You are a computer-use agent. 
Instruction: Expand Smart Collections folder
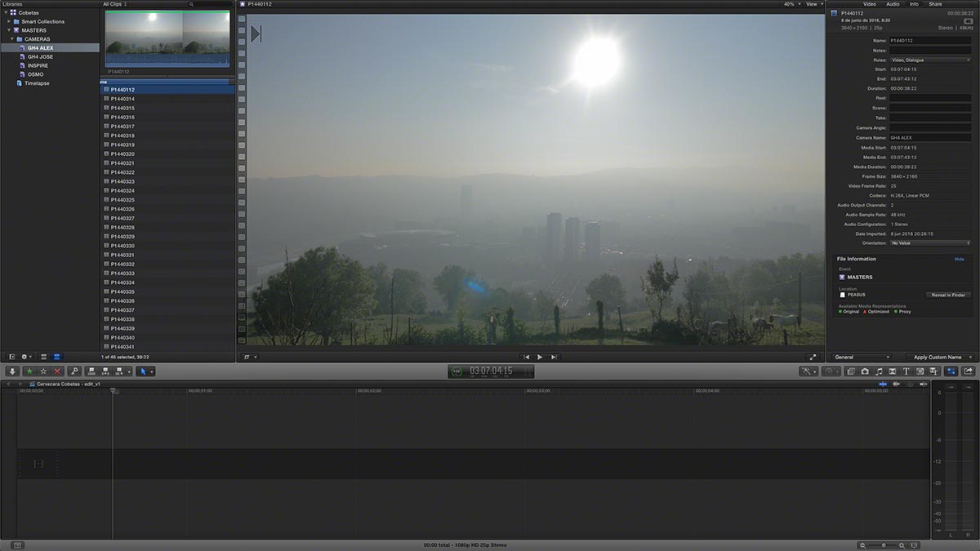click(x=9, y=21)
